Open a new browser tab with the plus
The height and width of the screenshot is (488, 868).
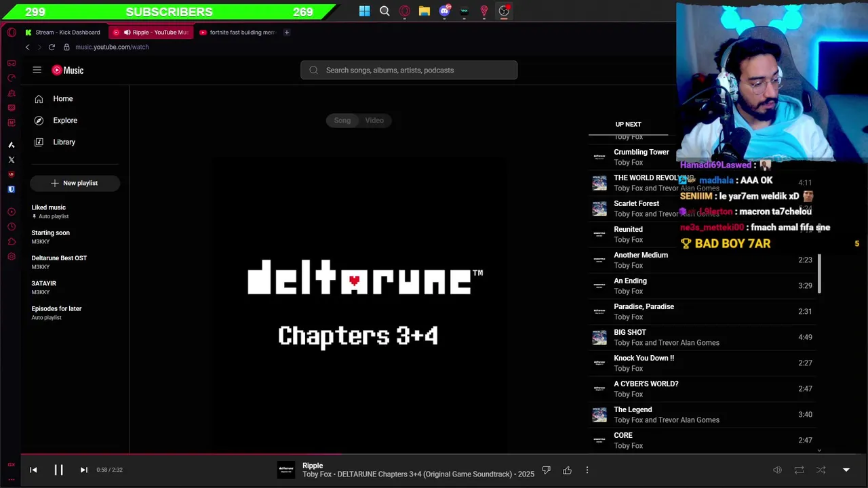coord(286,33)
